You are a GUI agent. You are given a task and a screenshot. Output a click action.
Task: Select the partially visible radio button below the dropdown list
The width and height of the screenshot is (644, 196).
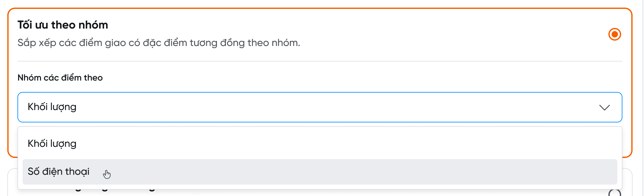tap(614, 193)
